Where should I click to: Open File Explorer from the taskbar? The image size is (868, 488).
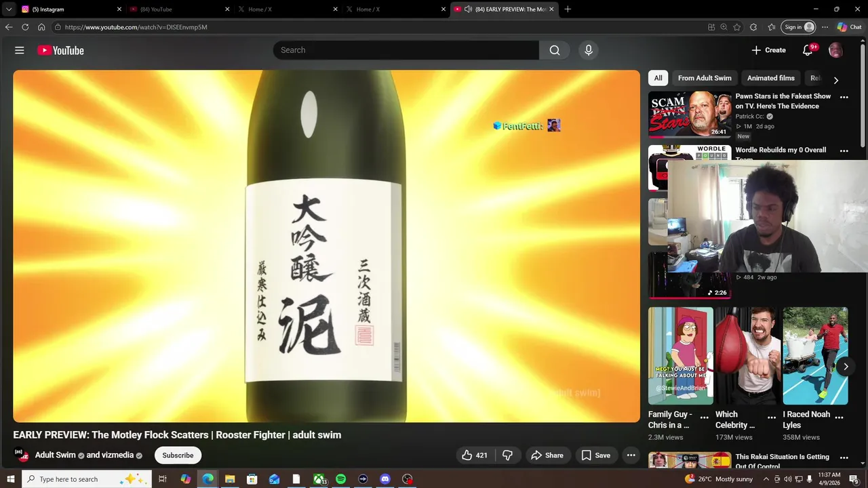click(230, 479)
